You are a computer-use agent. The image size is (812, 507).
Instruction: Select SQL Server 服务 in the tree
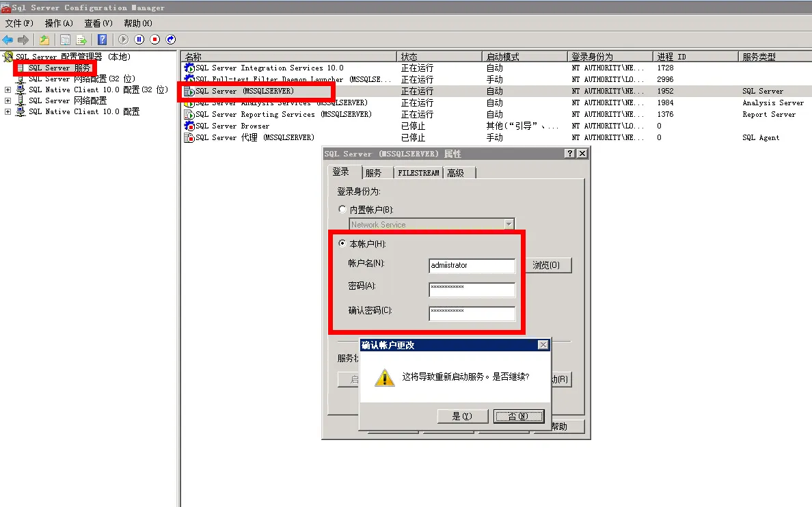(x=59, y=68)
